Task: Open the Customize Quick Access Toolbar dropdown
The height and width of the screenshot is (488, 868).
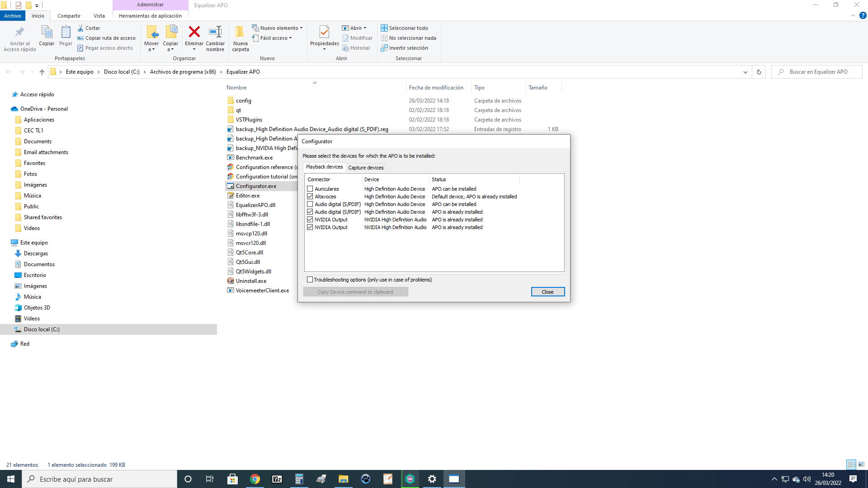Action: coord(37,5)
